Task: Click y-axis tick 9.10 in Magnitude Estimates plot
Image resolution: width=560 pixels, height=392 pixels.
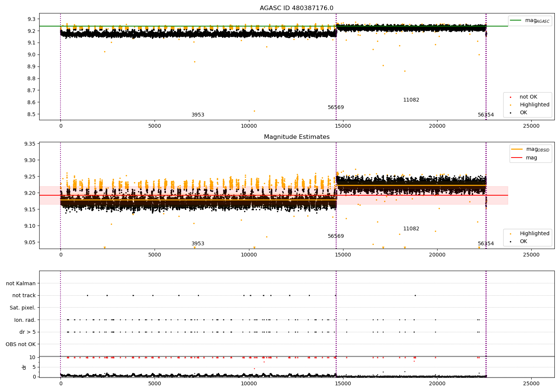Action: tap(30, 226)
